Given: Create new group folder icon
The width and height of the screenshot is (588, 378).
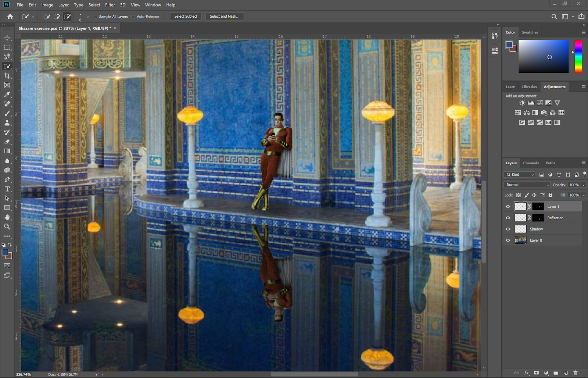Looking at the screenshot, I should pyautogui.click(x=556, y=373).
